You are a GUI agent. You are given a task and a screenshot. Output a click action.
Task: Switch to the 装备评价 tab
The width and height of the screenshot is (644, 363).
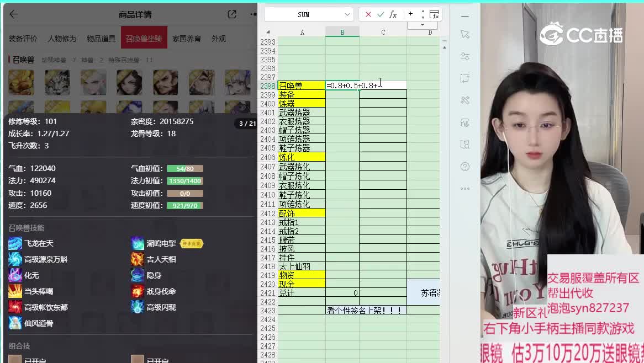tap(23, 39)
